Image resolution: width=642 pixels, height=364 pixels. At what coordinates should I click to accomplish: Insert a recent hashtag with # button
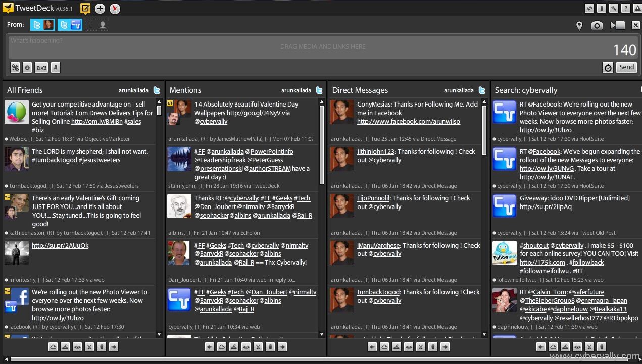coord(56,68)
